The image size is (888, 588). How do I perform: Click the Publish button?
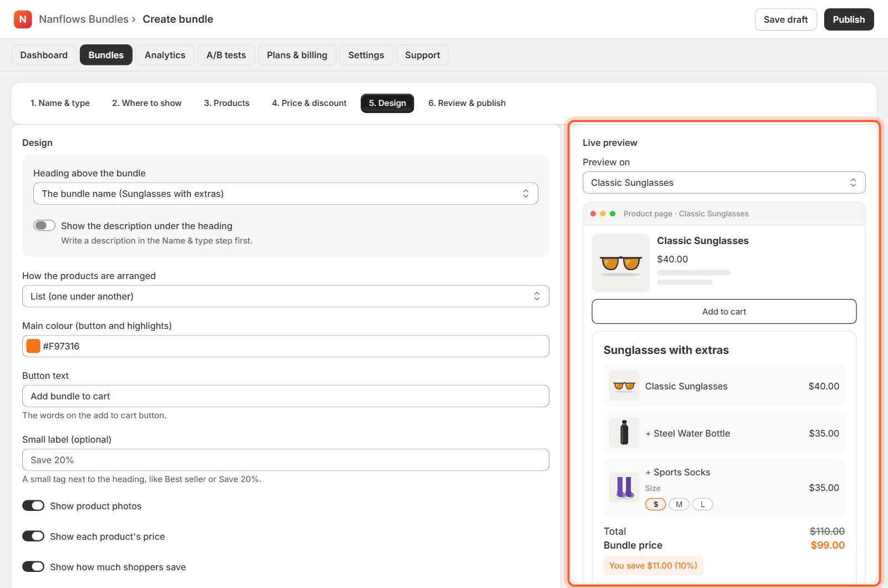(x=849, y=19)
